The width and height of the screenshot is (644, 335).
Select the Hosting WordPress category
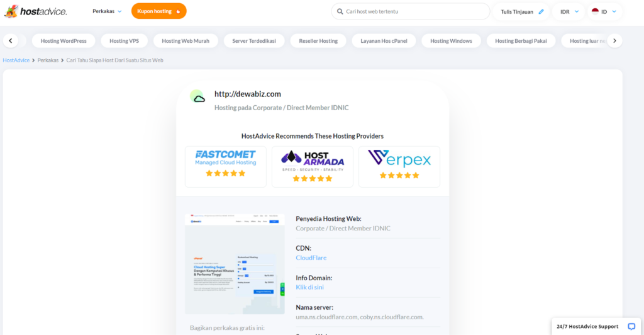click(x=64, y=41)
